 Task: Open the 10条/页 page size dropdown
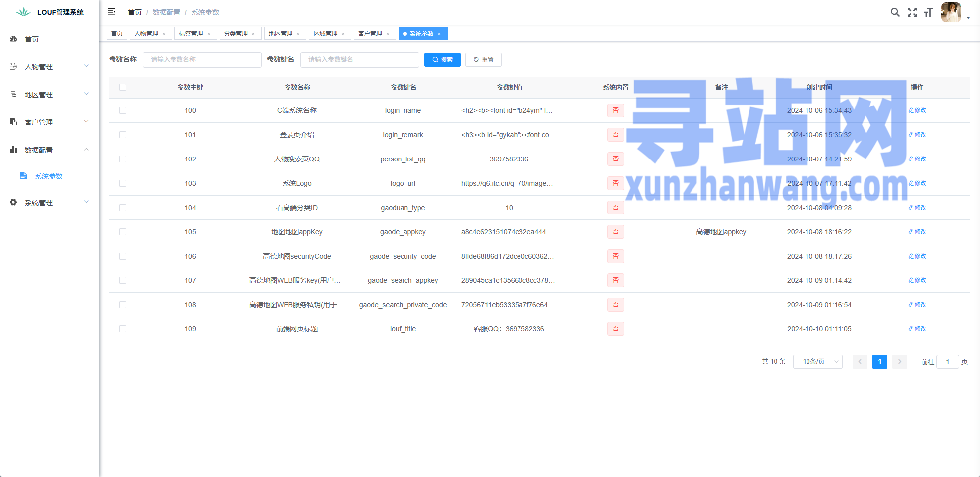point(817,362)
